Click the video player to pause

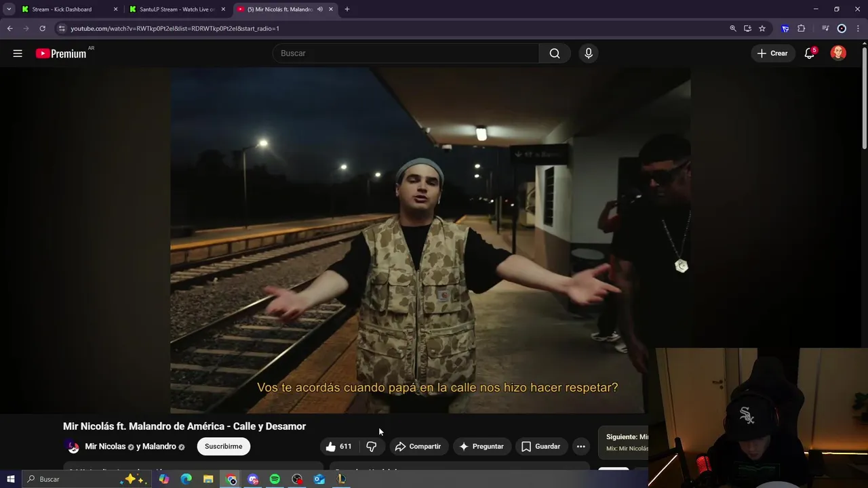pyautogui.click(x=431, y=241)
